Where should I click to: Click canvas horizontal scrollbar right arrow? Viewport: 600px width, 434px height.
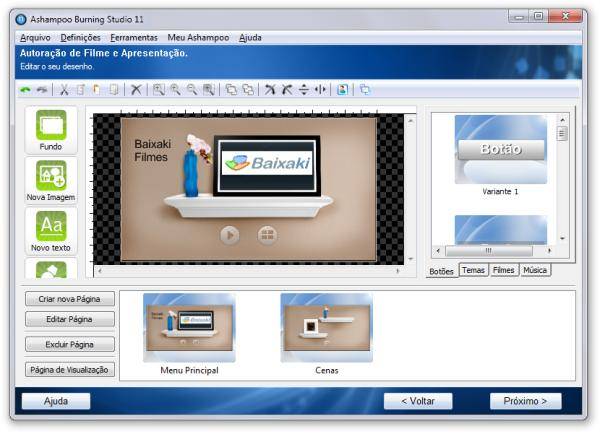[x=398, y=271]
